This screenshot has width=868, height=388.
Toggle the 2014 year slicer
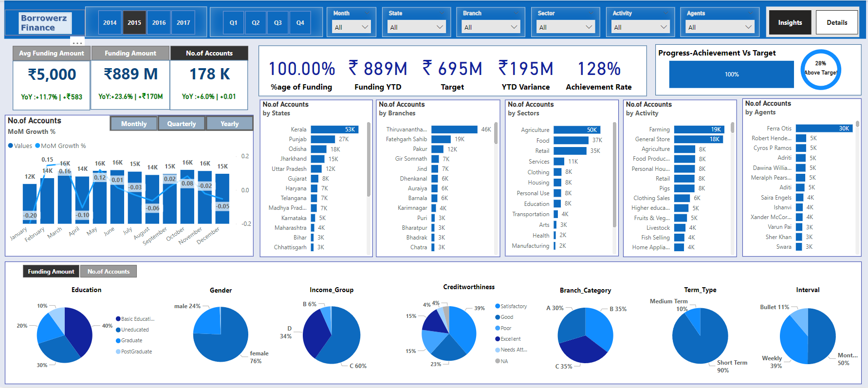pyautogui.click(x=110, y=23)
